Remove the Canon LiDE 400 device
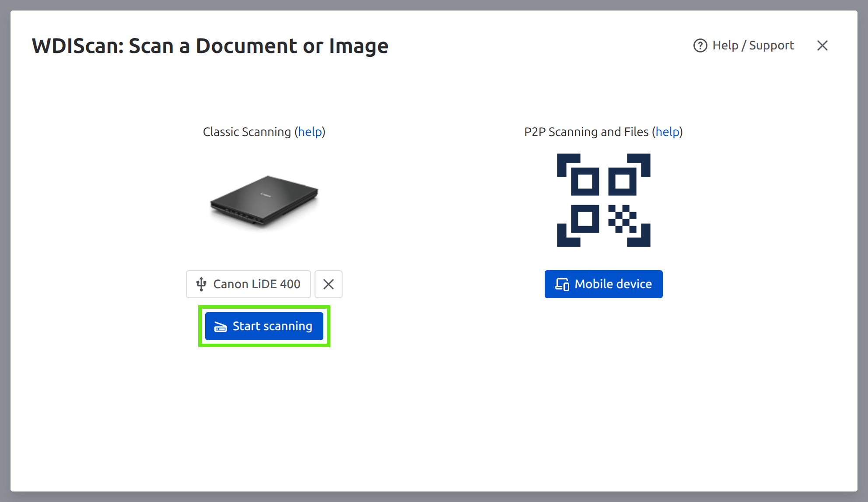 pos(329,284)
